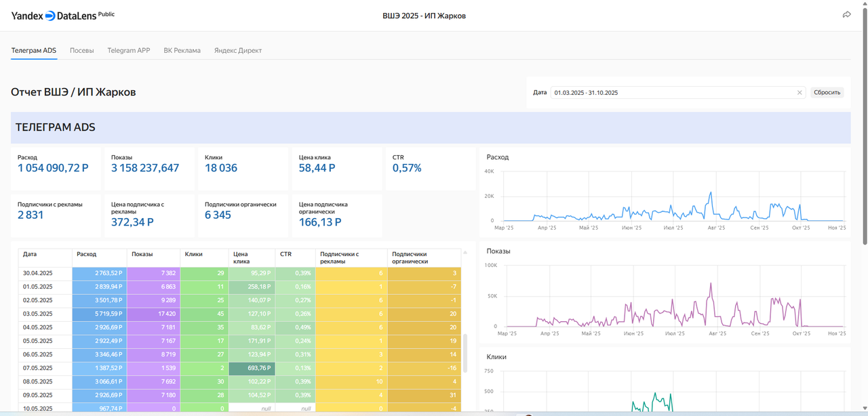The image size is (868, 416).
Task: Open the Посевы tab
Action: 82,51
